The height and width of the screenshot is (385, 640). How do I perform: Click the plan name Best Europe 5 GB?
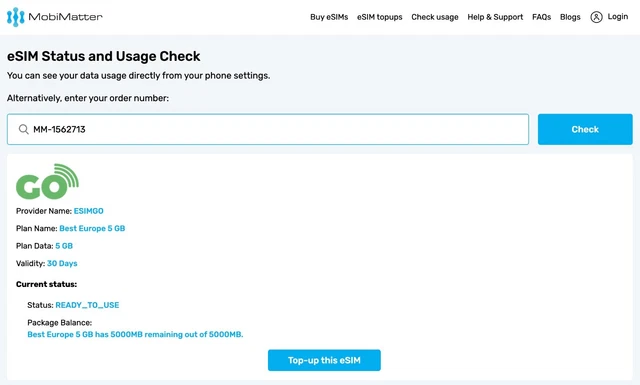(x=92, y=229)
